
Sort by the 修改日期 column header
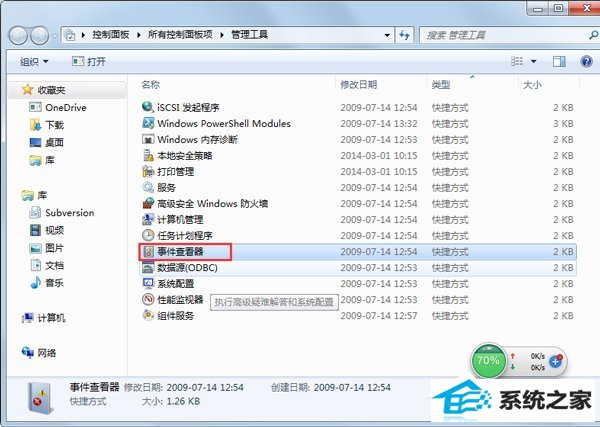359,85
